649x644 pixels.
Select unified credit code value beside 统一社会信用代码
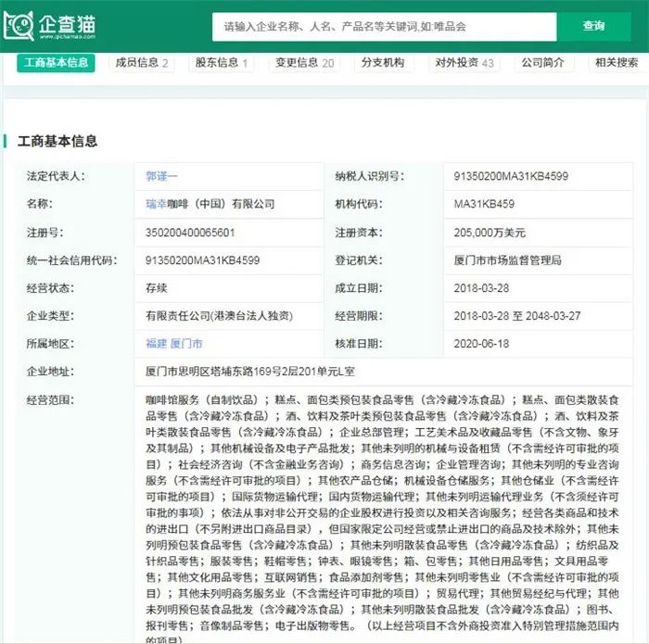(202, 260)
